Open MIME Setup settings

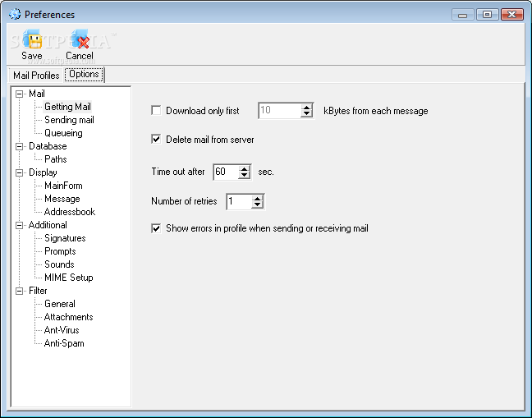click(x=69, y=278)
